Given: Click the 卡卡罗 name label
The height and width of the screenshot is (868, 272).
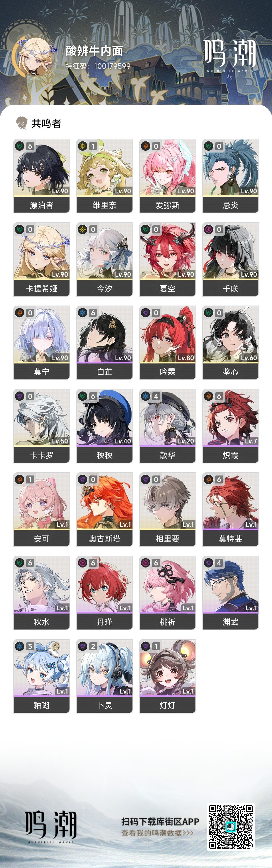Looking at the screenshot, I should (42, 455).
